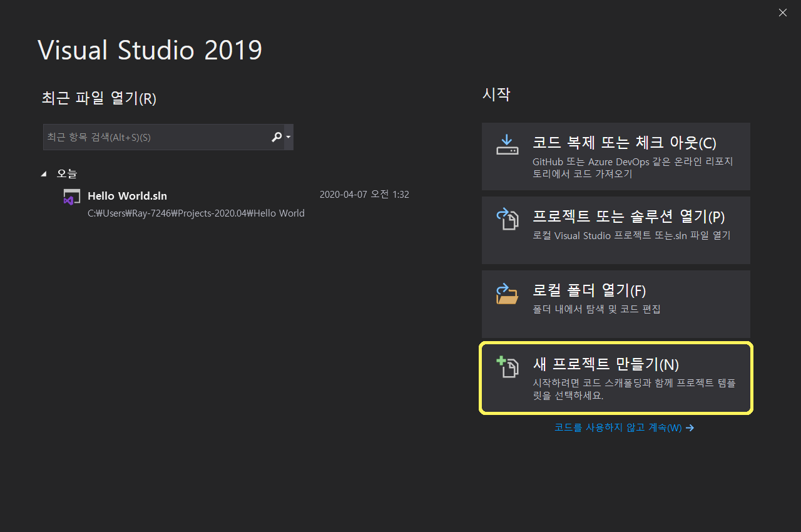This screenshot has height=532, width=801.
Task: Open the 프로젝트 또는 솔루션 열기 card
Action: tap(616, 230)
